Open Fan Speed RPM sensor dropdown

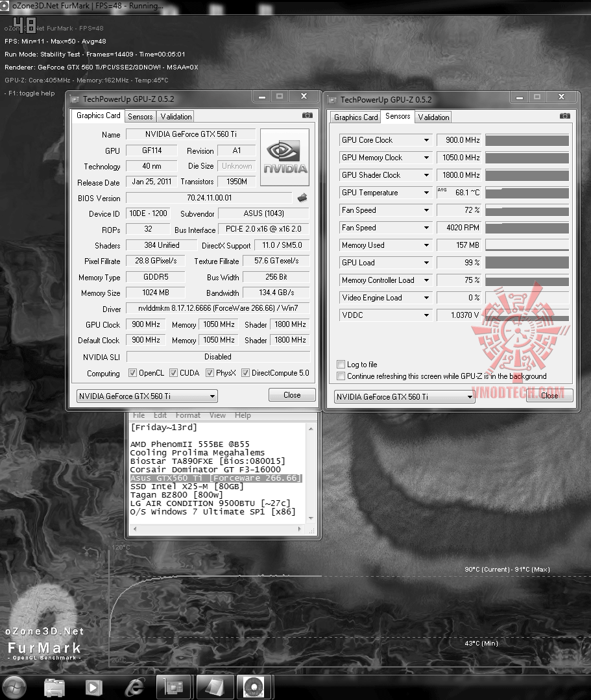click(426, 228)
